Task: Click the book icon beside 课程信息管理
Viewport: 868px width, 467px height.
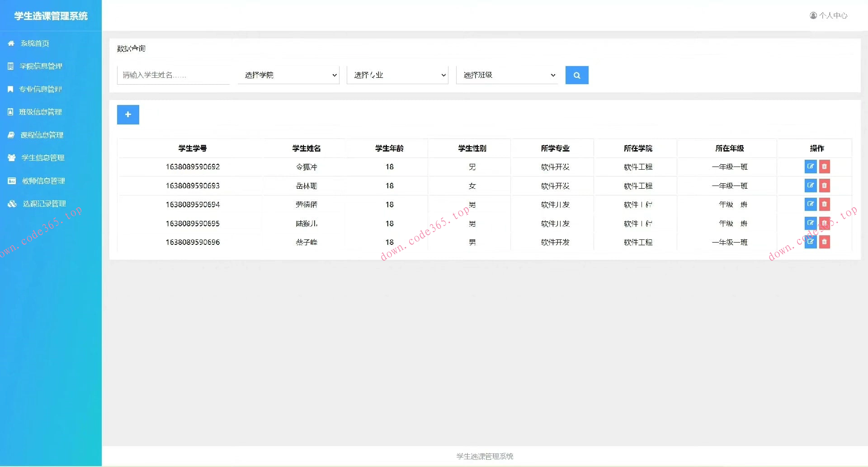Action: (x=10, y=134)
